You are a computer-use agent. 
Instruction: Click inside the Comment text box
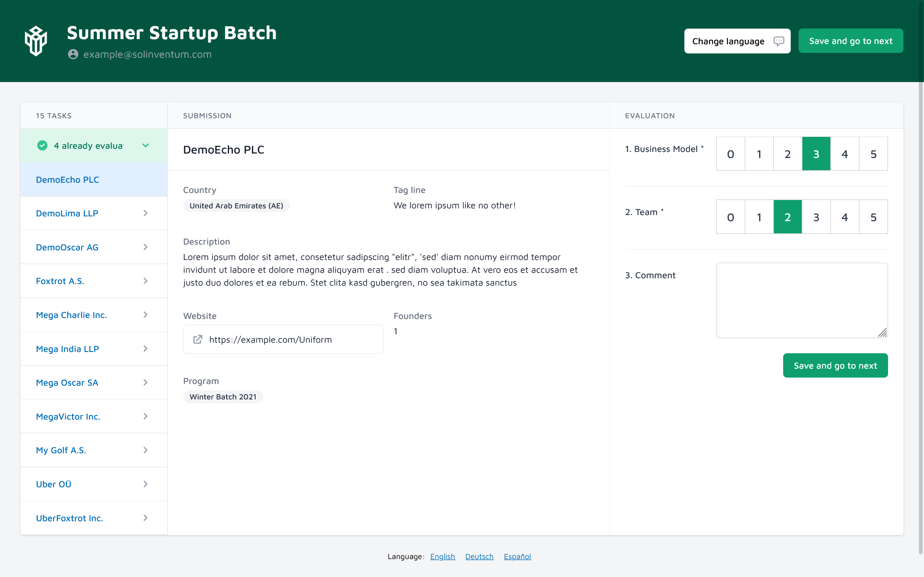[x=802, y=300]
